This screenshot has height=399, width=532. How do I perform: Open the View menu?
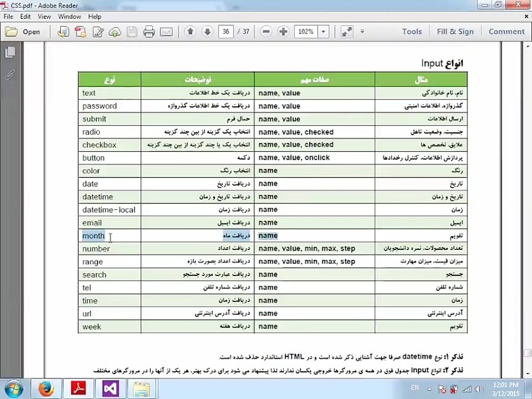click(44, 17)
